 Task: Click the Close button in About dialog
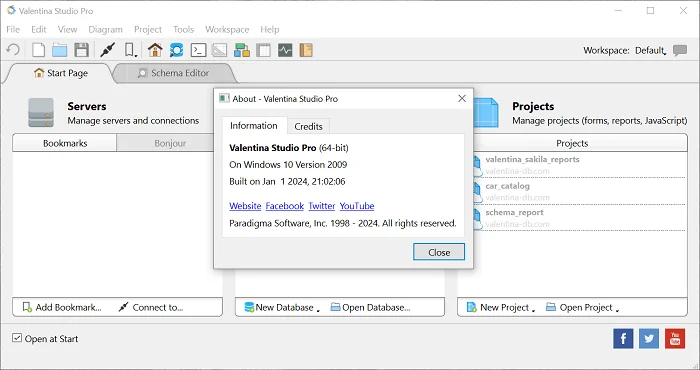click(439, 252)
